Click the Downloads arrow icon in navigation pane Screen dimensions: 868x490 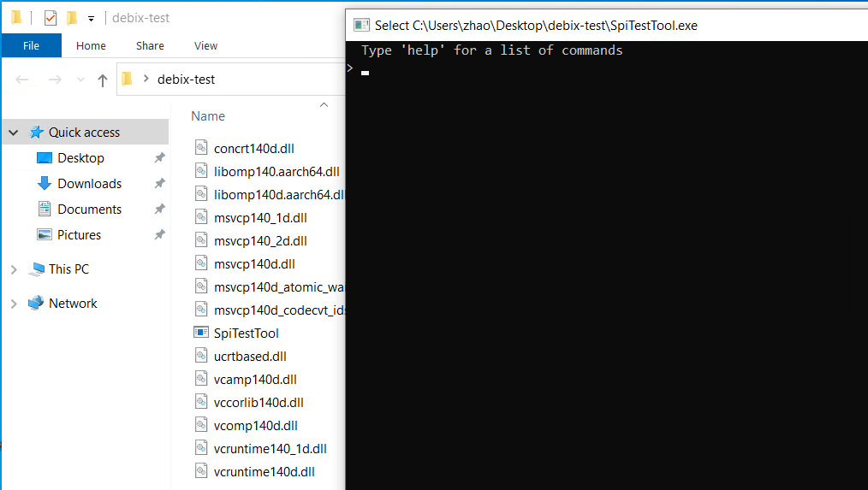(45, 183)
